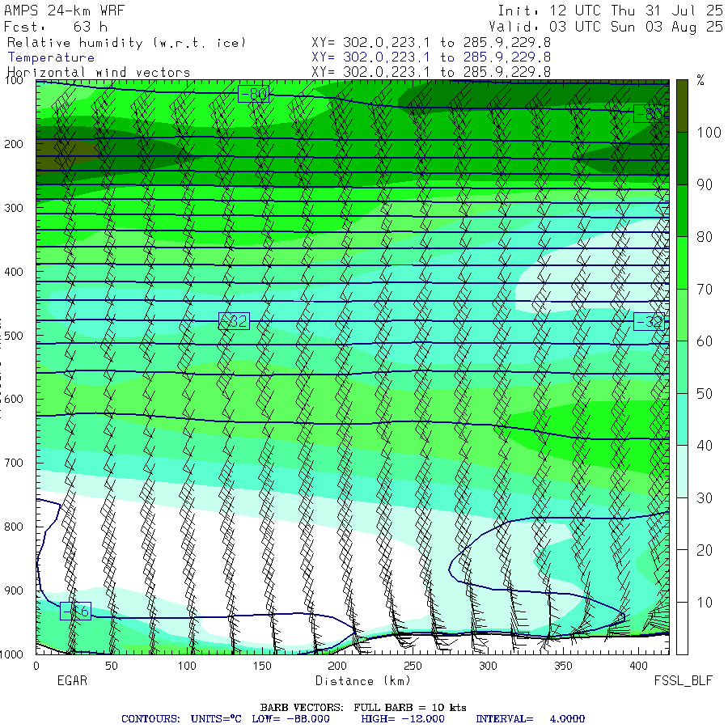Click the "Valid: 03 UTC Sun 03 Aug 25" line
Viewport: 728px width, 728px height.
(605, 27)
